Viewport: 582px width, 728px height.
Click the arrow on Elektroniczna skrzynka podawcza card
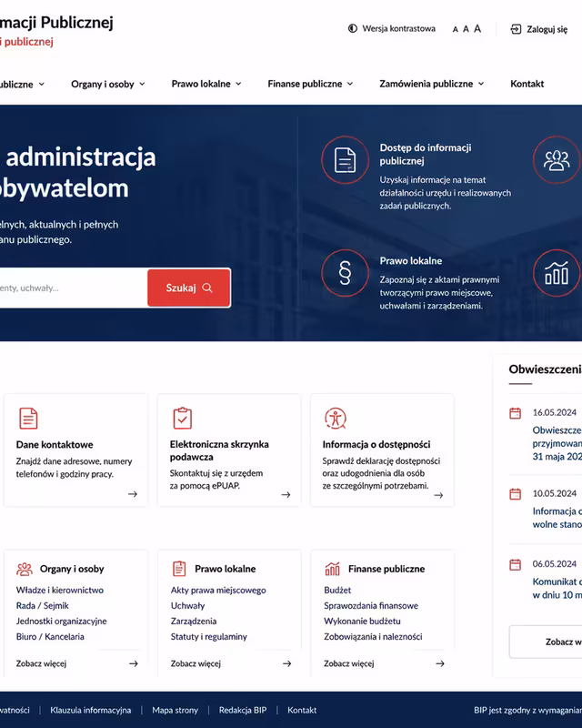(x=286, y=495)
